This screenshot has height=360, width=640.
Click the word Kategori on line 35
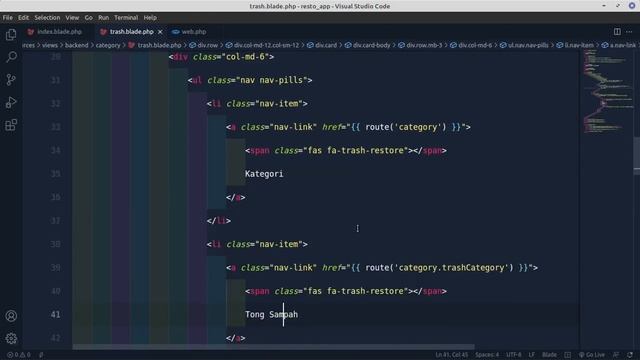264,174
